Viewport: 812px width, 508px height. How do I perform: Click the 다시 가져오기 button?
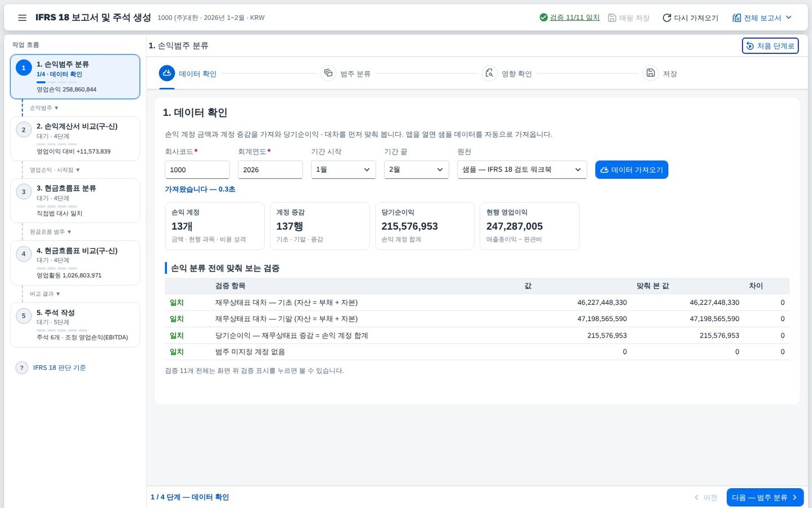[x=691, y=17]
